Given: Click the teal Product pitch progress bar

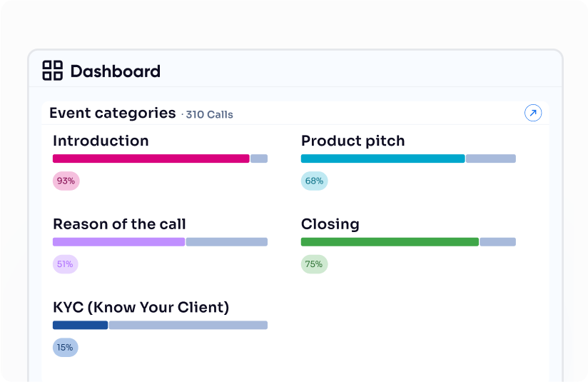Looking at the screenshot, I should [382, 159].
